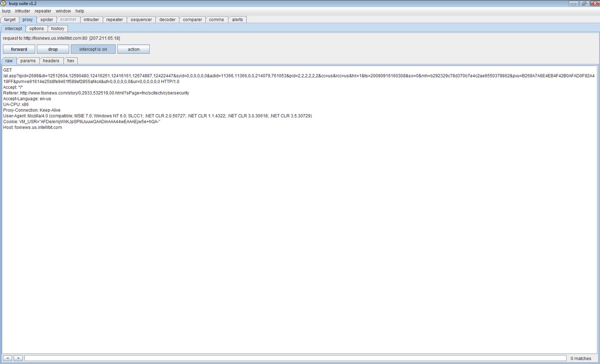The image size is (600, 364).
Task: Open the proxy history sub-tab
Action: tap(58, 28)
